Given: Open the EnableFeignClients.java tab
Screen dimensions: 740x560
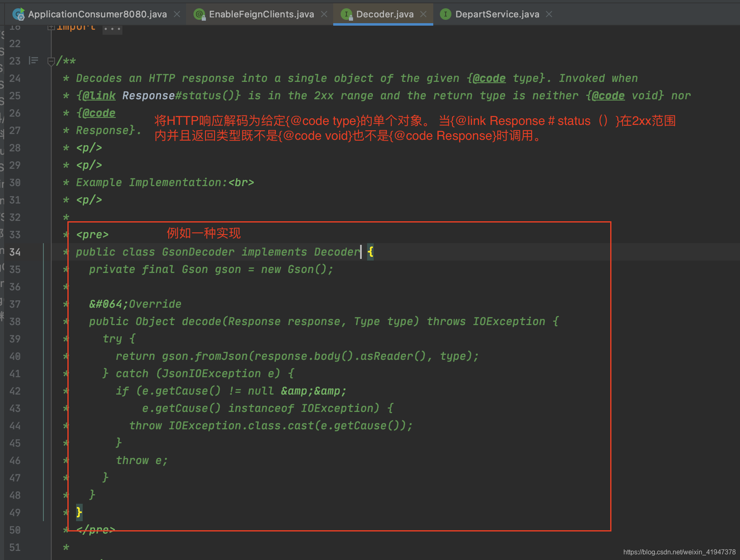Looking at the screenshot, I should tap(261, 14).
